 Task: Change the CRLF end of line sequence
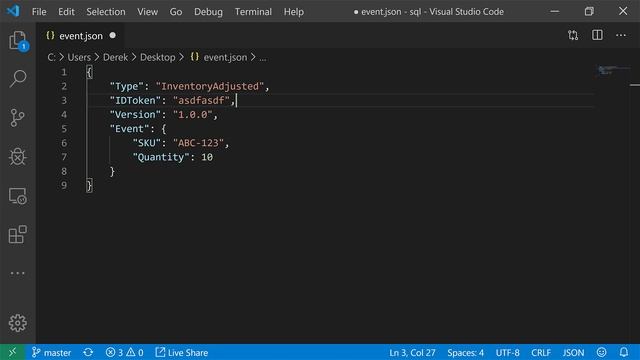coord(541,352)
